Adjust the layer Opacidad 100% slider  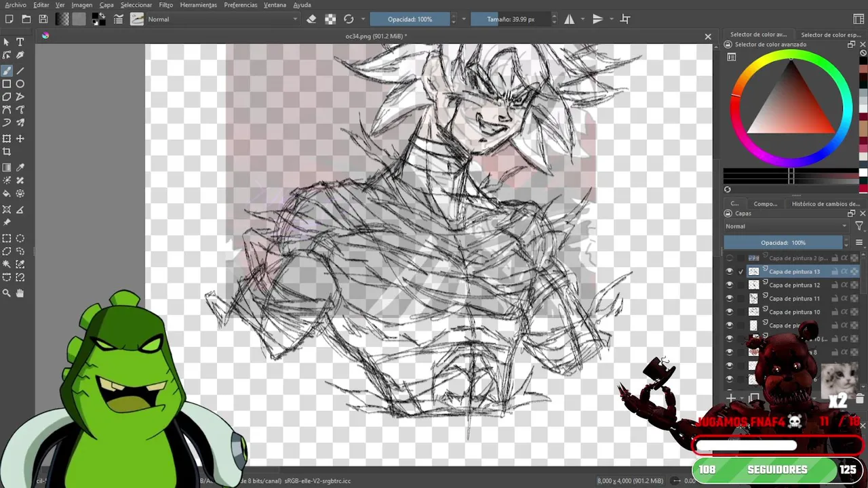coord(783,243)
